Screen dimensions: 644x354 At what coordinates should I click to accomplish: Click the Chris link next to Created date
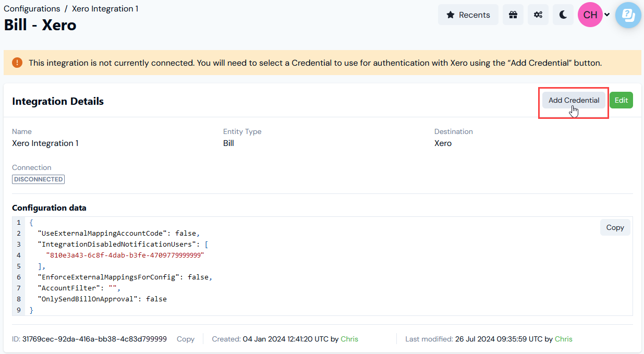pos(349,339)
